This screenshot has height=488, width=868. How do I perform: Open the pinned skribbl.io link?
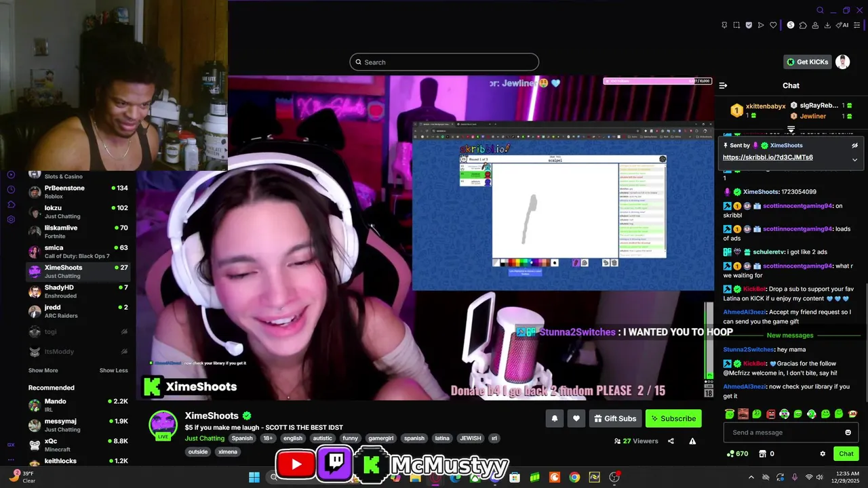pos(768,157)
